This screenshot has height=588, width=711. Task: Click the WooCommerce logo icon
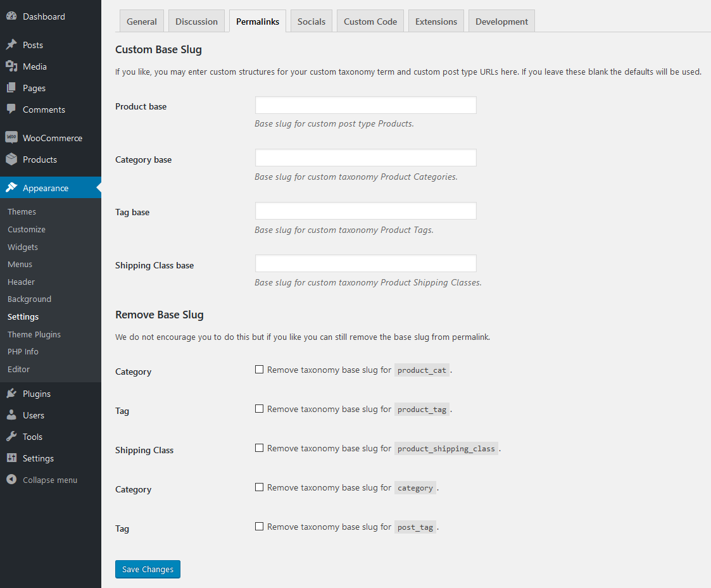[x=11, y=137]
